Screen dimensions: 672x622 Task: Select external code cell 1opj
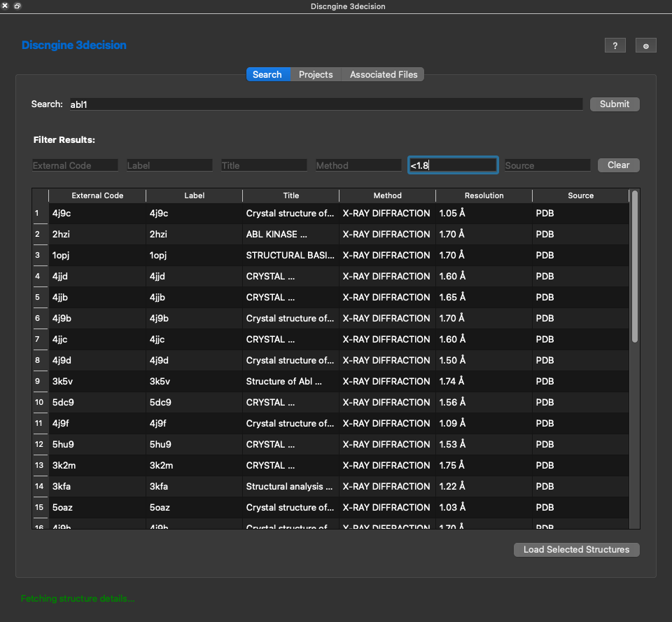pyautogui.click(x=97, y=255)
